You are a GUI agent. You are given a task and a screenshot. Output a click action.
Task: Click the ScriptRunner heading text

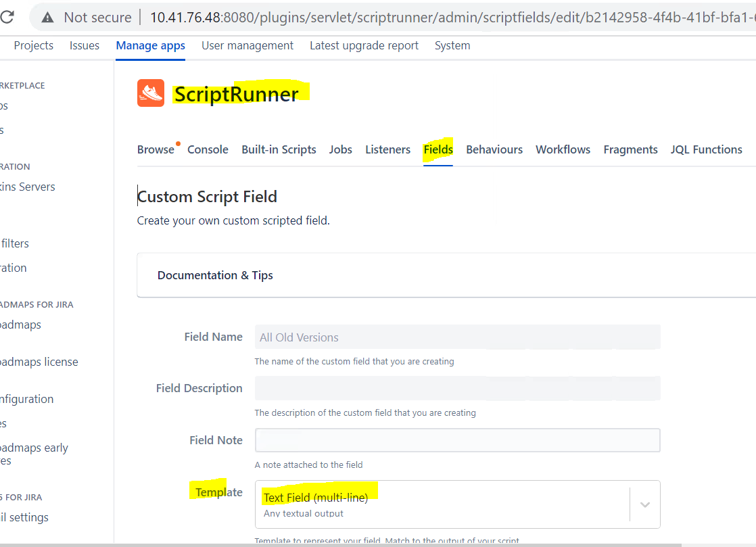(x=236, y=94)
